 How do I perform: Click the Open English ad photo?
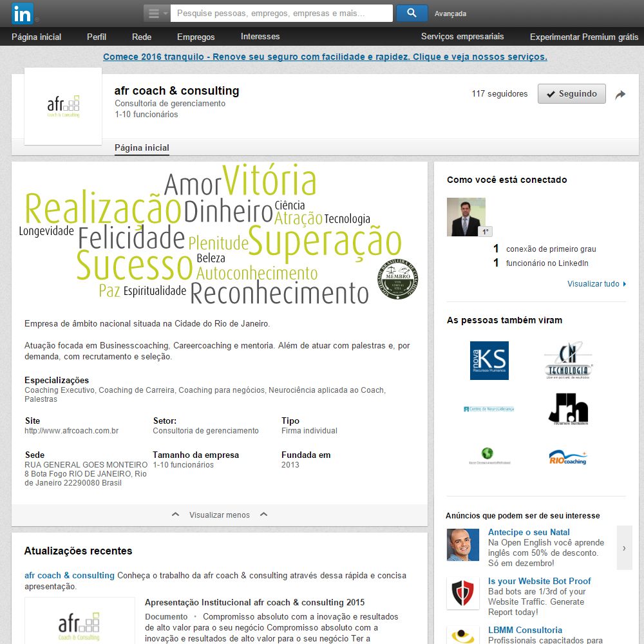tap(463, 545)
